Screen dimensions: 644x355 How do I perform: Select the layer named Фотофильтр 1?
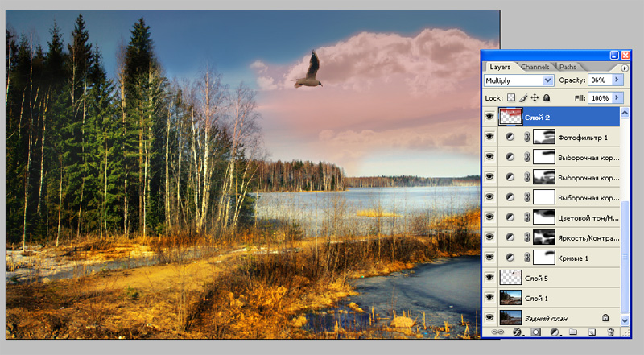pyautogui.click(x=582, y=138)
